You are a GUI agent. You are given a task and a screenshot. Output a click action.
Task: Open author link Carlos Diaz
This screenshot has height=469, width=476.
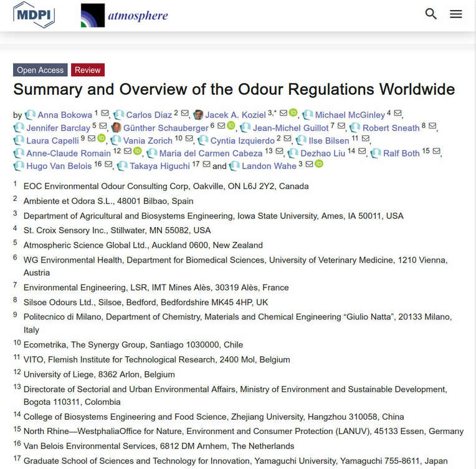(x=149, y=115)
